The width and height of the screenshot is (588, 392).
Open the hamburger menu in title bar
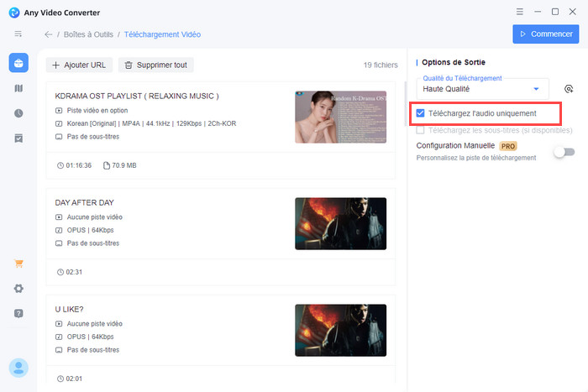click(521, 12)
